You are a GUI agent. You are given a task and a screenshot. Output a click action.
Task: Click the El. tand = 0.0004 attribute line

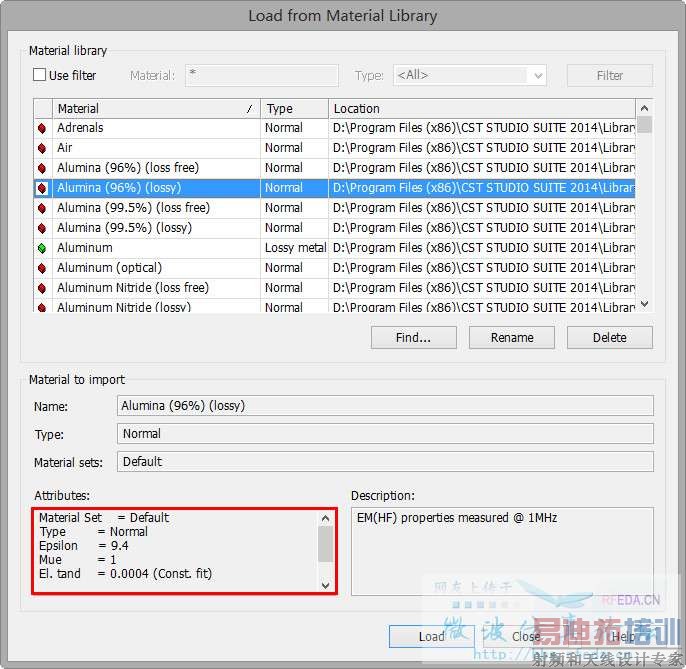coord(125,574)
